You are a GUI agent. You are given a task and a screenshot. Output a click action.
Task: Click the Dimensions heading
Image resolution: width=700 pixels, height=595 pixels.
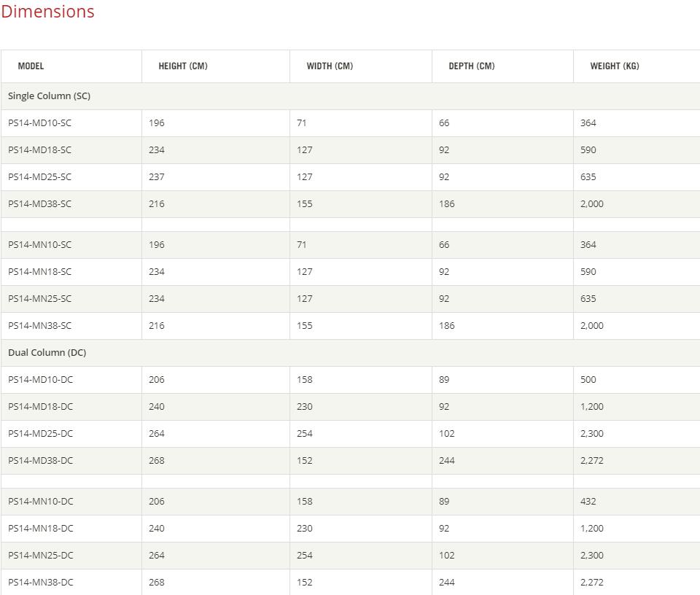tap(47, 12)
